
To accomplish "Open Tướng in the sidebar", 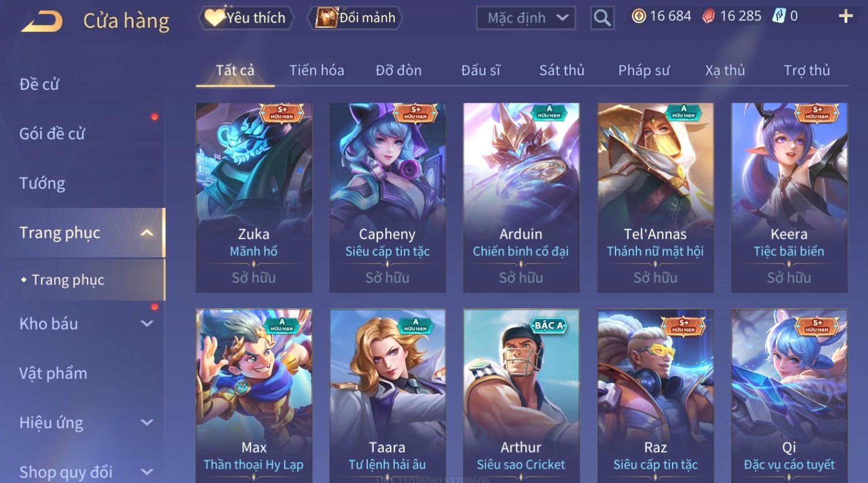I will tap(42, 183).
